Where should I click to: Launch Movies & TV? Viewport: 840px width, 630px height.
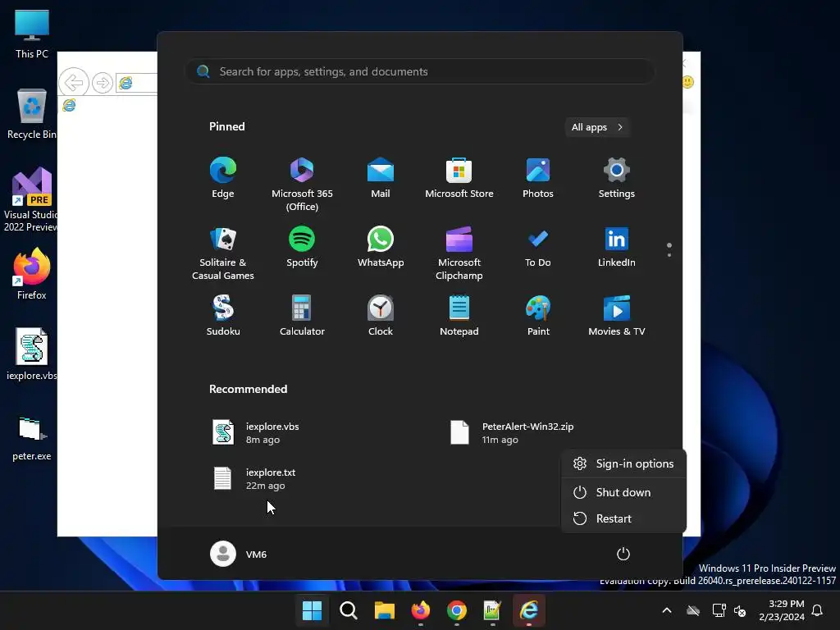pos(617,316)
